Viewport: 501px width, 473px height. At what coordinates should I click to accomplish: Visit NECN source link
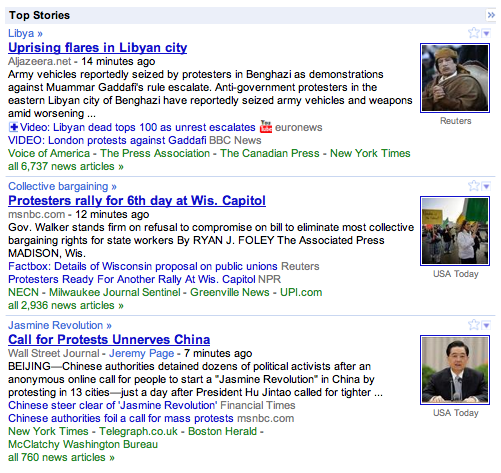pos(23,292)
